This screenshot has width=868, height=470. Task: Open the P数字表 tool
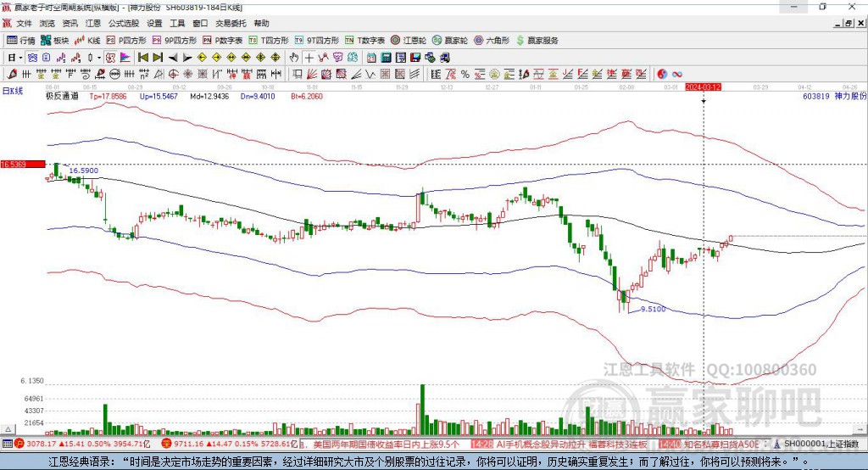pyautogui.click(x=223, y=41)
